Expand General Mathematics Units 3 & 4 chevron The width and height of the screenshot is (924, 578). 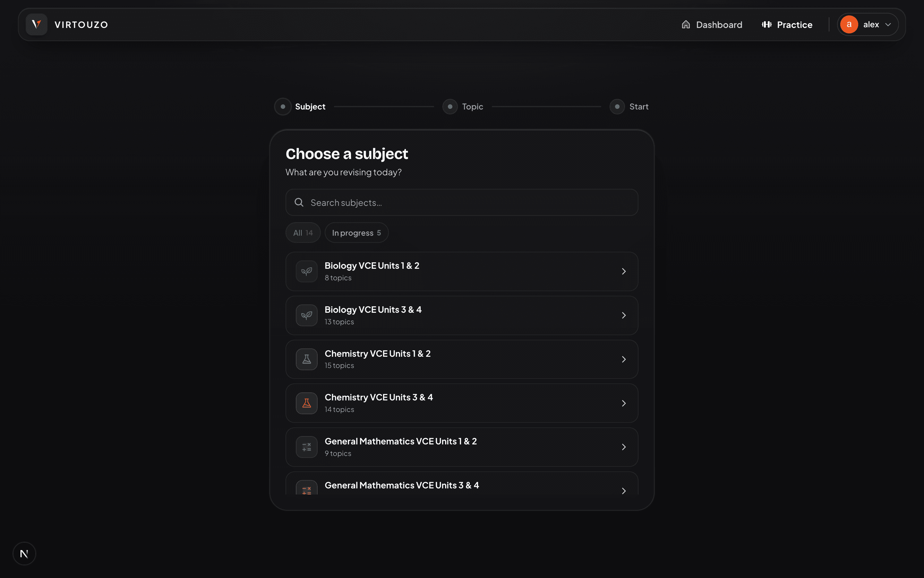(623, 491)
